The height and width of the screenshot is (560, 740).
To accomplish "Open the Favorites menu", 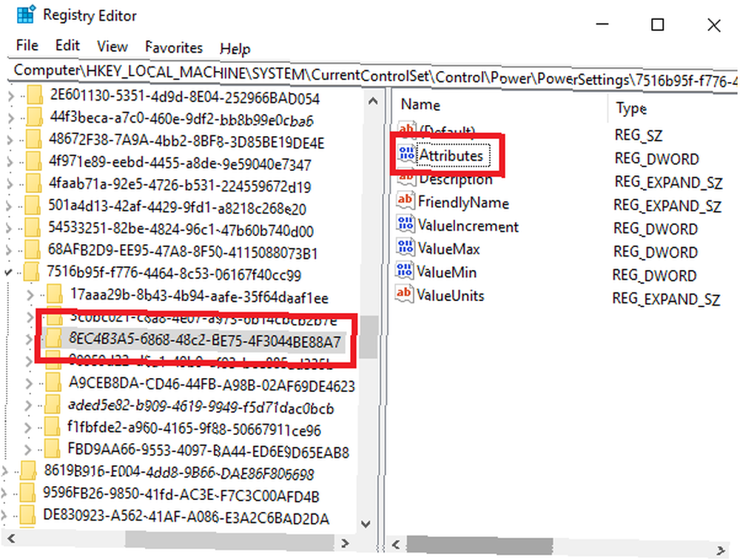I will [174, 47].
